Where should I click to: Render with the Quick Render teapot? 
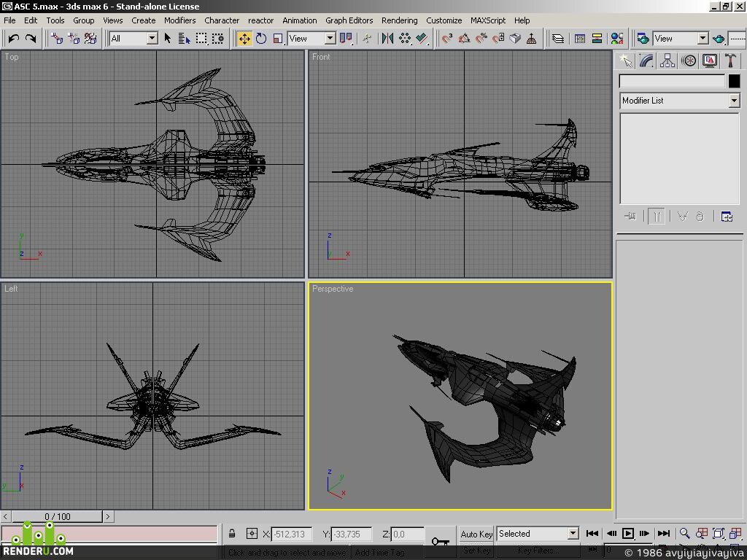click(x=719, y=39)
